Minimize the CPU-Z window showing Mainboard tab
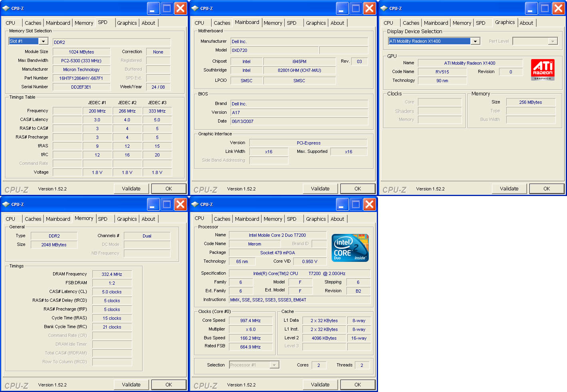Image resolution: width=567 pixels, height=392 pixels. pos(342,8)
